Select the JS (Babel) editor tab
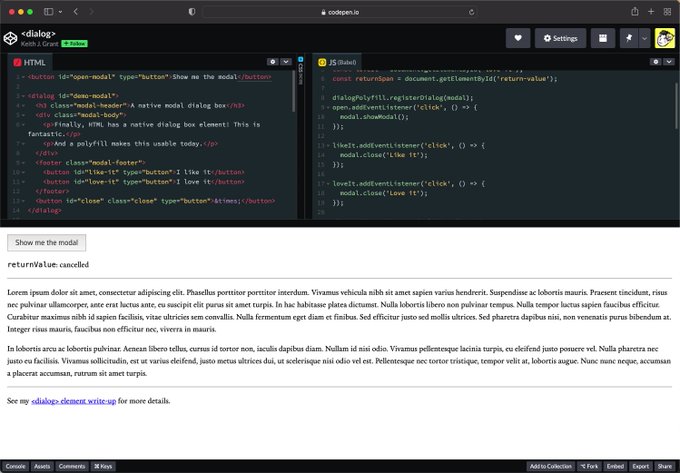680x473 pixels. pyautogui.click(x=338, y=62)
